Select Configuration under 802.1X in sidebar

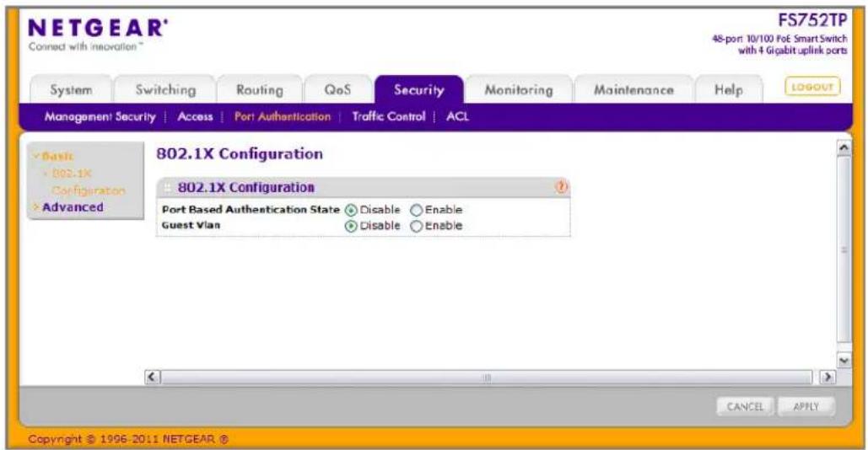(x=89, y=190)
